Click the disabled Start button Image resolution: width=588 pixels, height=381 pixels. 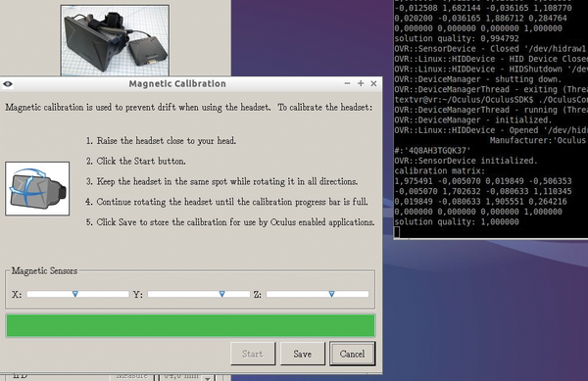pos(253,354)
